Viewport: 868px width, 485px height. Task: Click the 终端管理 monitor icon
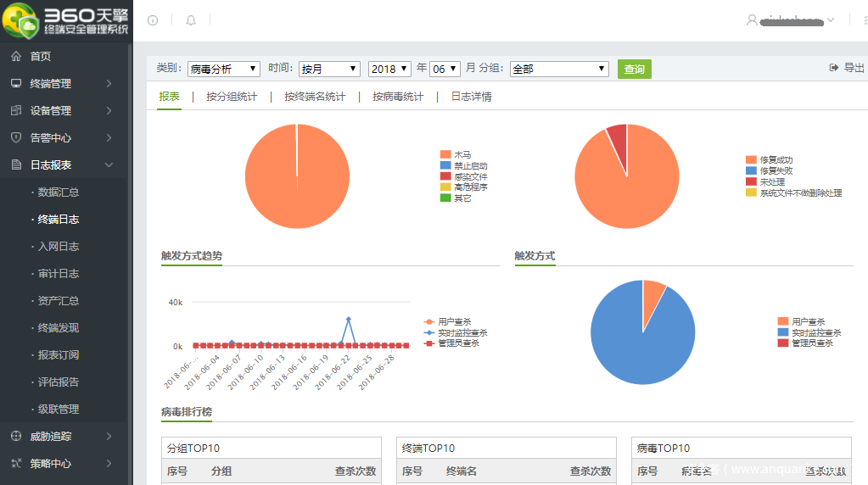click(15, 83)
